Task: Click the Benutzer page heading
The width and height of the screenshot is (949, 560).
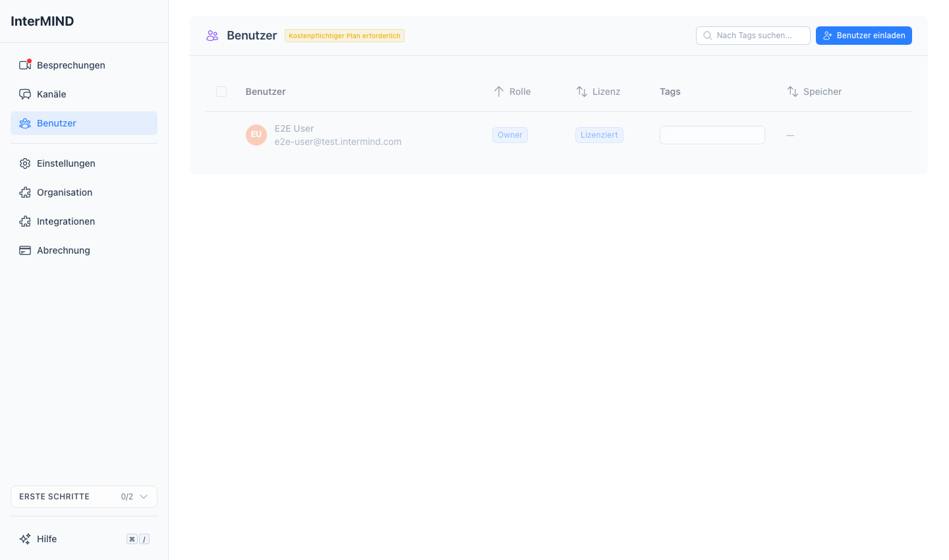Action: tap(252, 36)
